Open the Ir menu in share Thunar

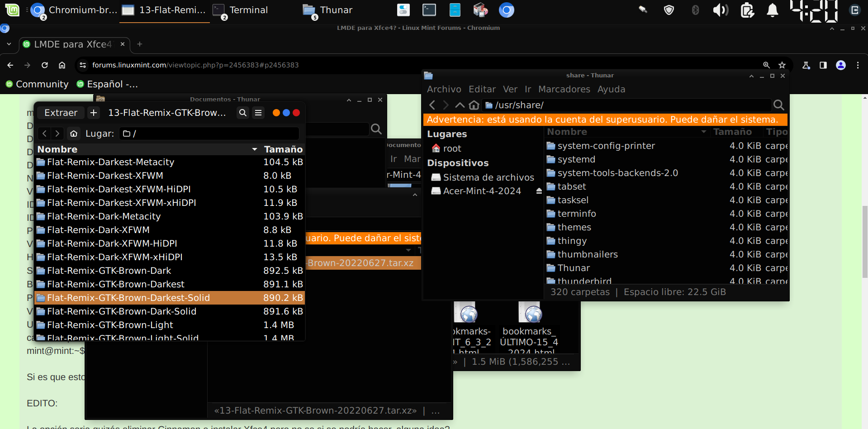(528, 89)
